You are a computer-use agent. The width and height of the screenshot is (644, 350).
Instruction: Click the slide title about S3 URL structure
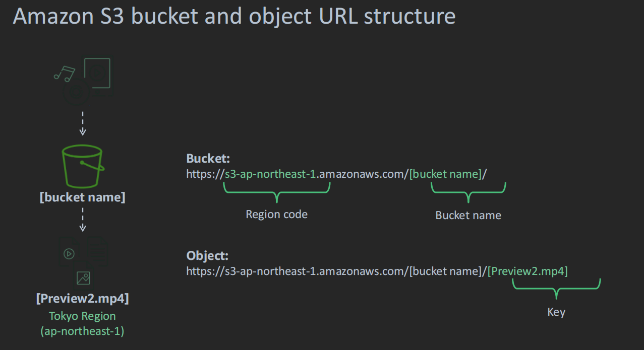click(234, 16)
